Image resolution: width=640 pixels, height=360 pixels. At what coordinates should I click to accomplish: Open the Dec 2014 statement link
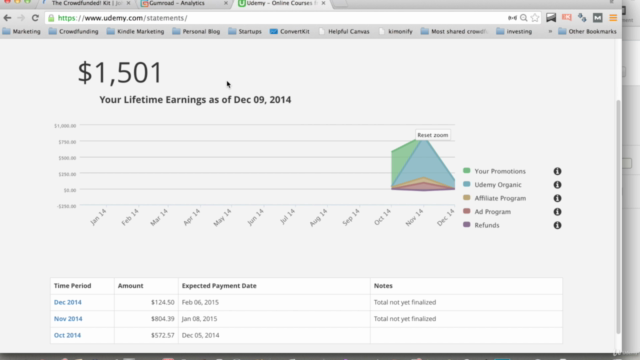[x=68, y=302]
